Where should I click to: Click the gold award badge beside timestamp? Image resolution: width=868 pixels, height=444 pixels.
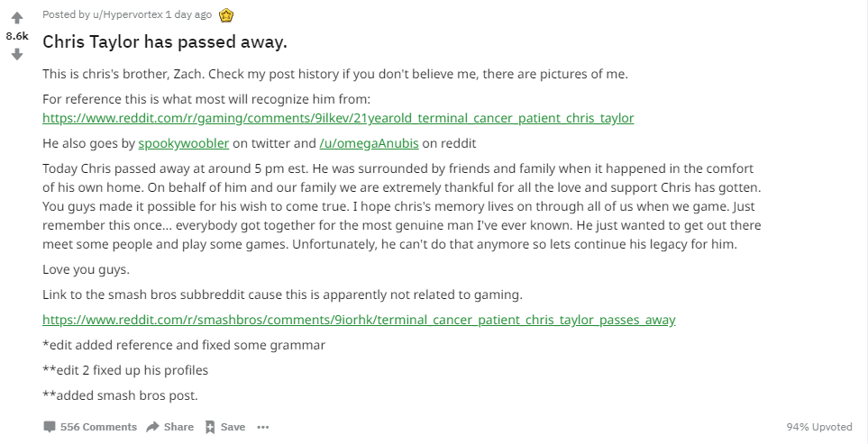(x=226, y=14)
